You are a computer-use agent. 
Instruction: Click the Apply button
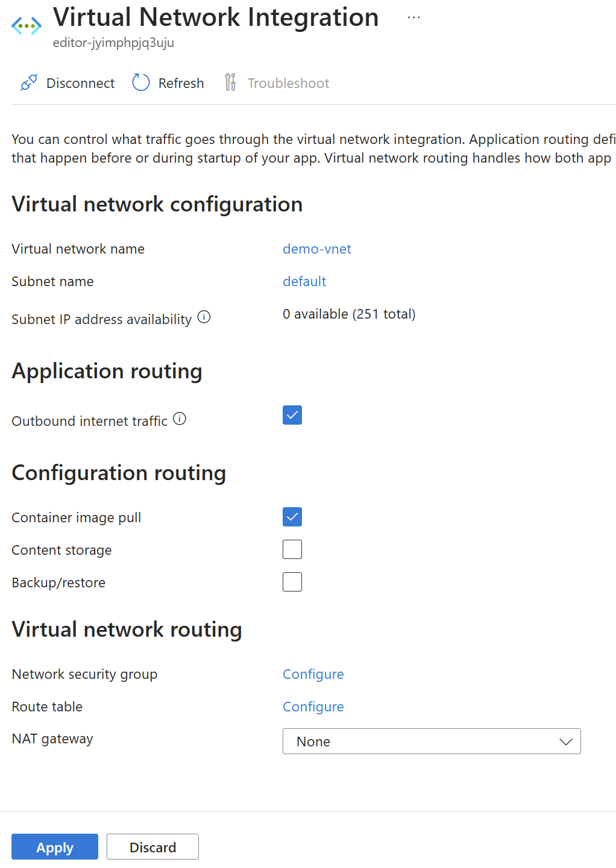[55, 847]
